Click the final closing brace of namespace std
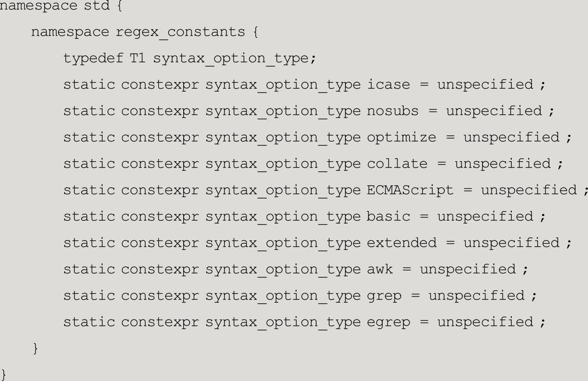The width and height of the screenshot is (588, 381). (x=4, y=374)
